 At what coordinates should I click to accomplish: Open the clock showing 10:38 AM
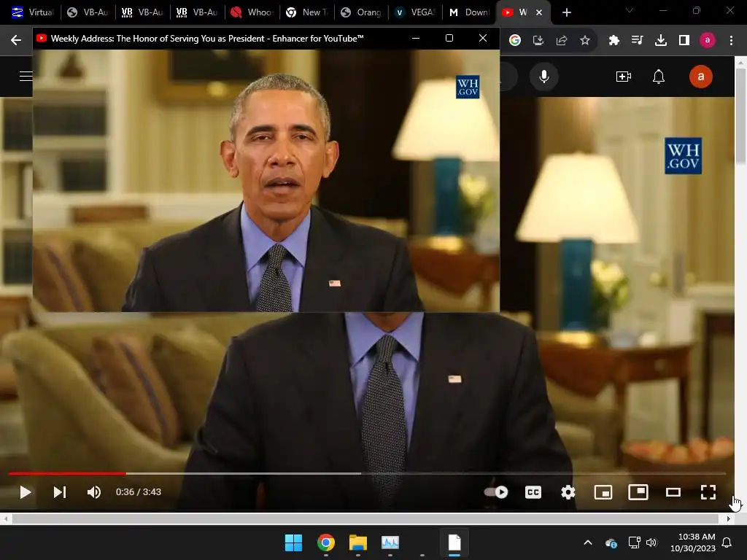click(693, 542)
